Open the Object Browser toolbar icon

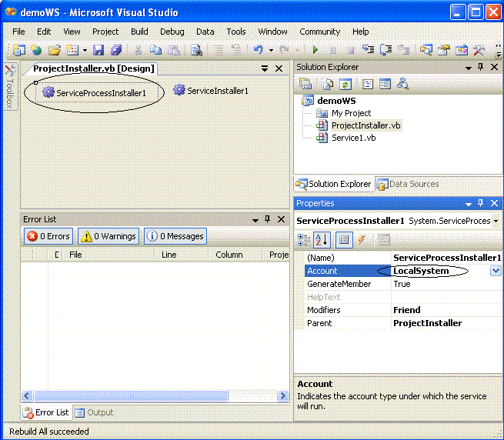[x=461, y=50]
